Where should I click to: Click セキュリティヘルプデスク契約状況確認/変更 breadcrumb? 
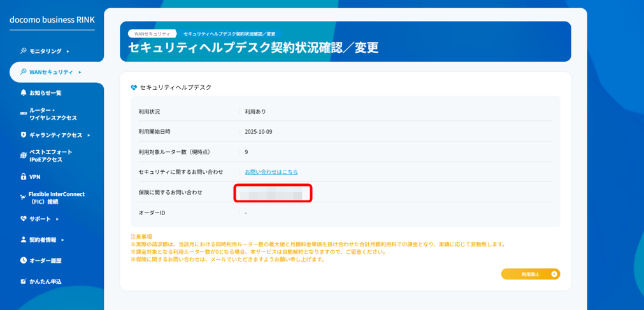coord(229,34)
